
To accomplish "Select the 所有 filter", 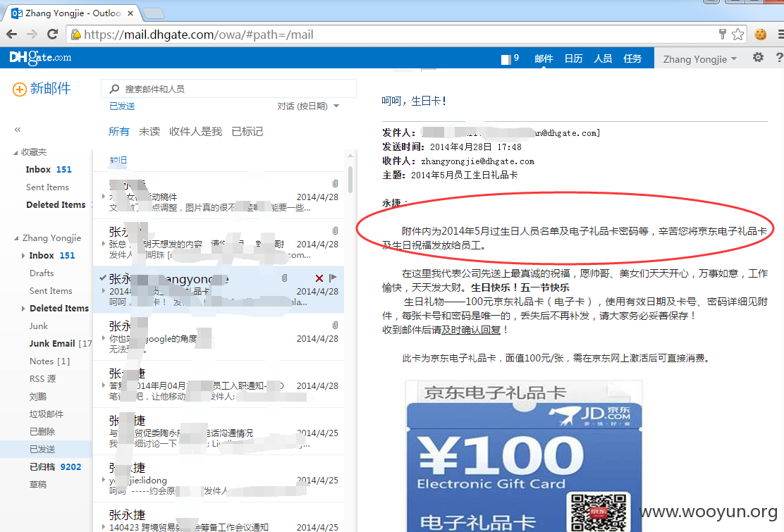I will coord(119,131).
